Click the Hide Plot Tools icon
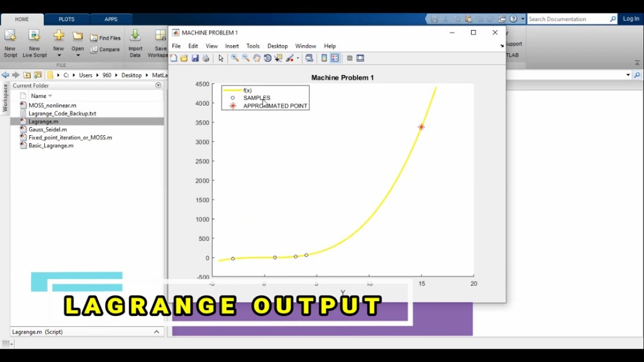Screen dimensions: 644x362 point(350,58)
